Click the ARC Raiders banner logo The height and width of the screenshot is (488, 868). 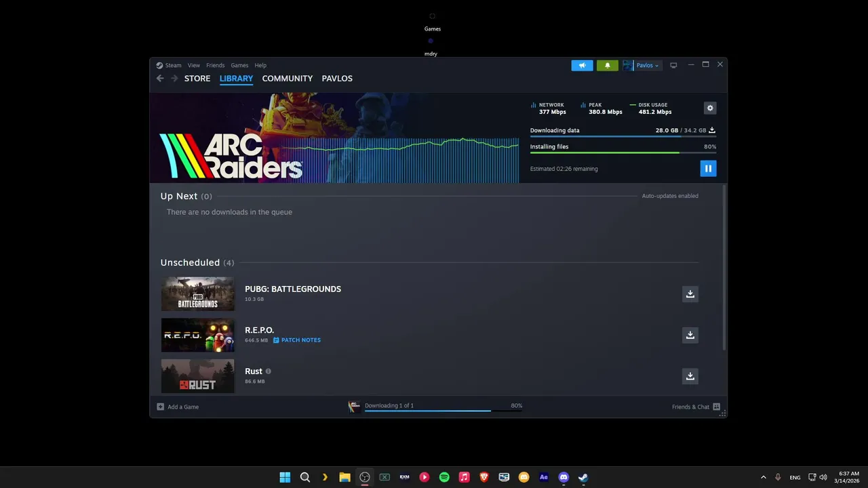tap(231, 156)
